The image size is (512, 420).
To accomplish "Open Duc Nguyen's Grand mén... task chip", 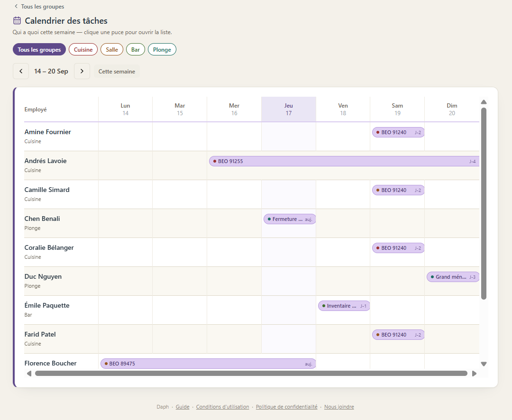I will point(453,277).
